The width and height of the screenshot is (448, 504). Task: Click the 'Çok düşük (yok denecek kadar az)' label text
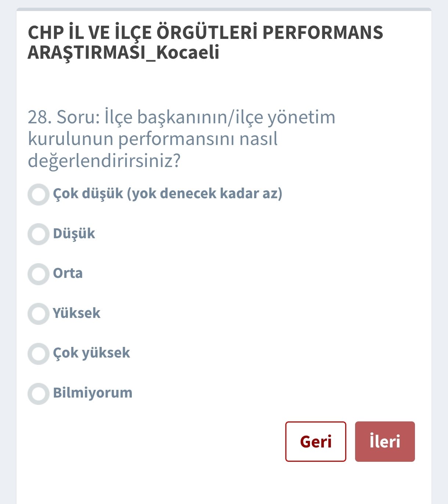[167, 193]
